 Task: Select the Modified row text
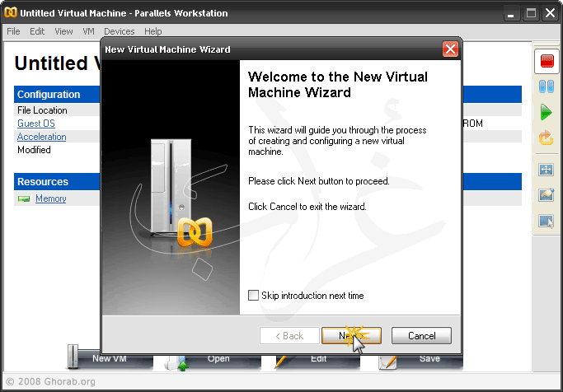[x=34, y=150]
